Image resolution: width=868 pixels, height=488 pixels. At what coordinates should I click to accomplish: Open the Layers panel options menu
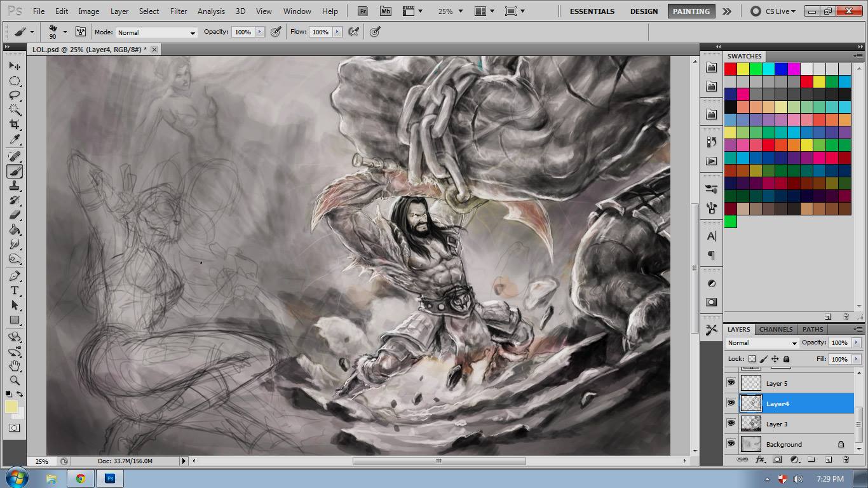click(857, 329)
